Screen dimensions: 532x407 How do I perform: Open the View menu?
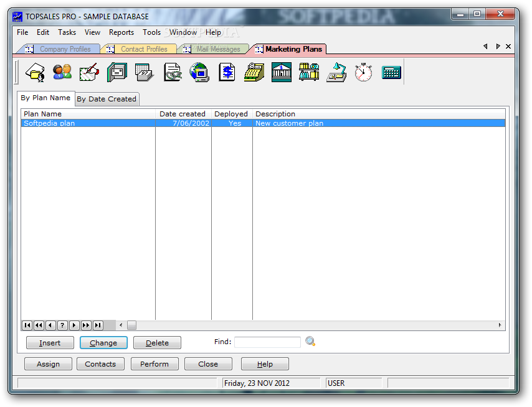tap(92, 32)
